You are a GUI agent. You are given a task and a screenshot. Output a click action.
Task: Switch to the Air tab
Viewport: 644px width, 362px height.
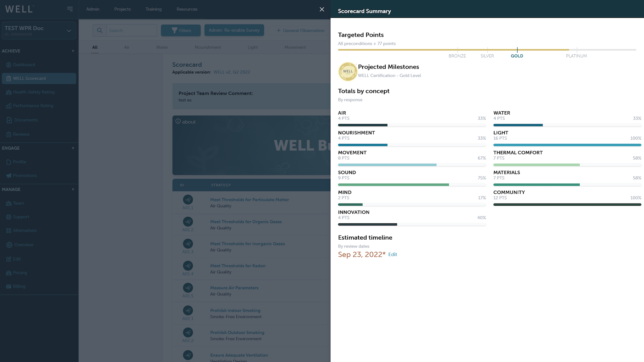[x=127, y=47]
